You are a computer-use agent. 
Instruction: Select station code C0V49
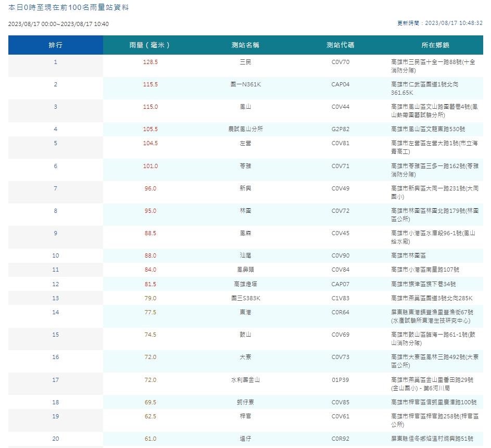click(x=341, y=188)
